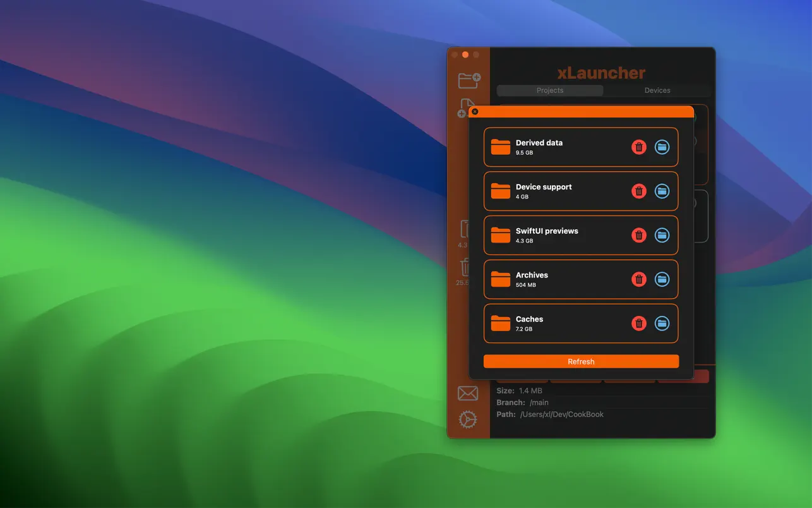
Task: Open the settings gear icon in sidebar
Action: 467,418
